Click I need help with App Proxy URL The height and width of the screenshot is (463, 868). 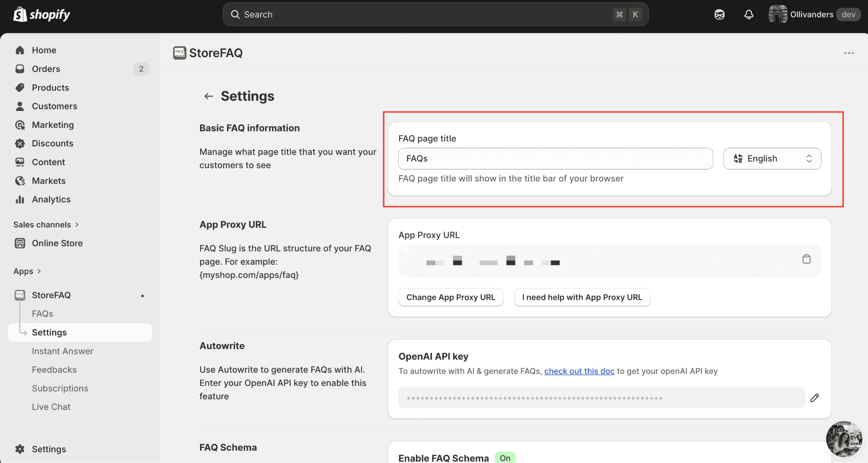pos(582,297)
